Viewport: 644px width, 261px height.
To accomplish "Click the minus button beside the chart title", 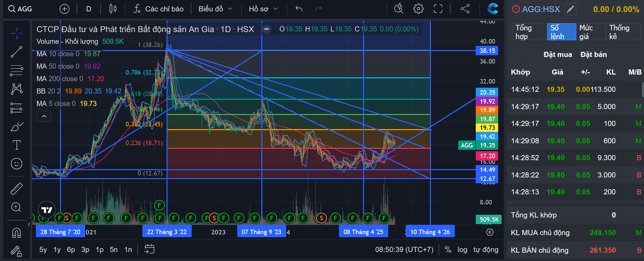I will pyautogui.click(x=266, y=29).
